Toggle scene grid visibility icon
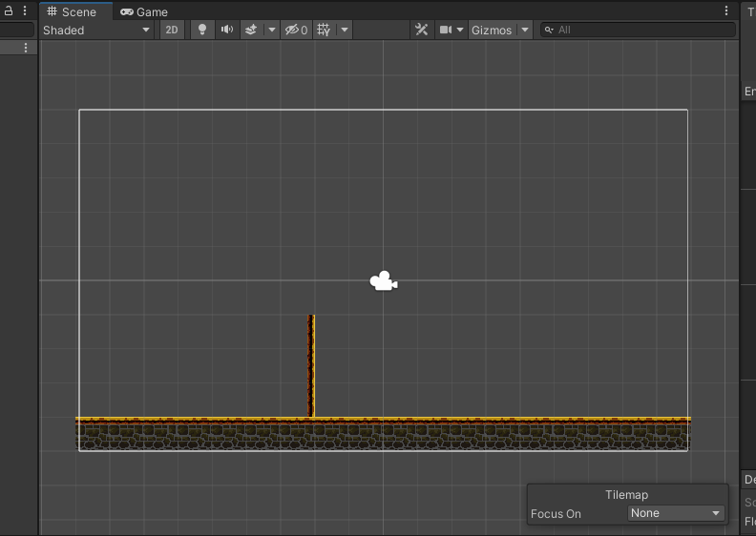The height and width of the screenshot is (536, 756). (x=324, y=30)
